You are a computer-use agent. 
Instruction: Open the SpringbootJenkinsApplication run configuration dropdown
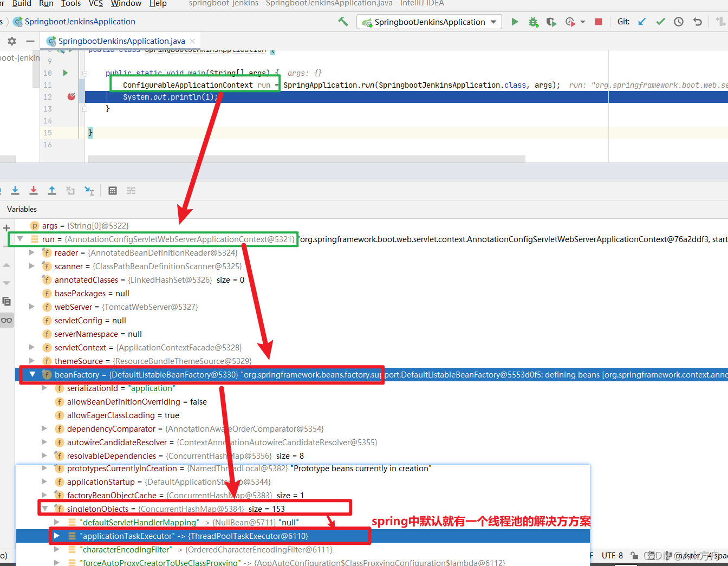coord(430,22)
